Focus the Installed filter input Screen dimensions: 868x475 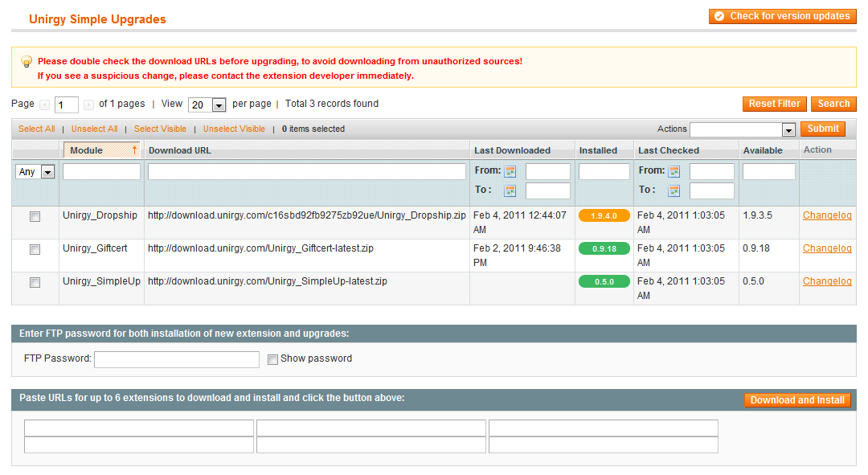pyautogui.click(x=604, y=172)
